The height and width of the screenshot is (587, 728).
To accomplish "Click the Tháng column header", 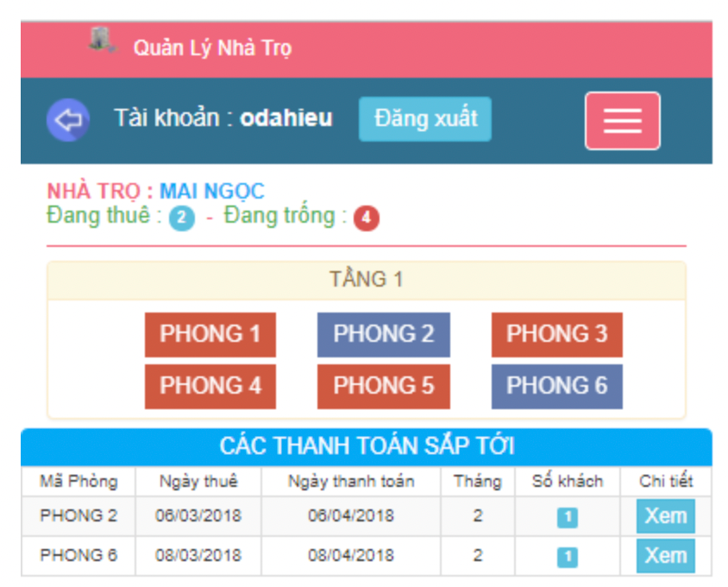I will tap(478, 481).
